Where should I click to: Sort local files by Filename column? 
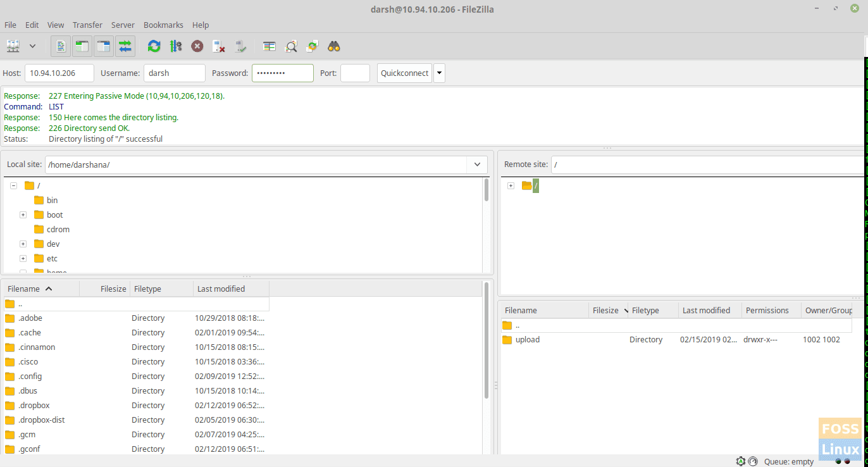pos(42,289)
